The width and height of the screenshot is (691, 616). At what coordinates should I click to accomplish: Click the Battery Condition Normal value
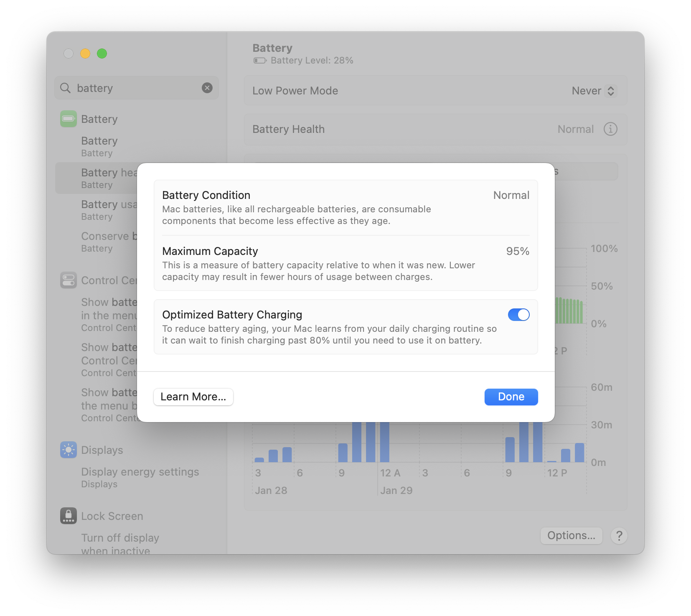[511, 195]
